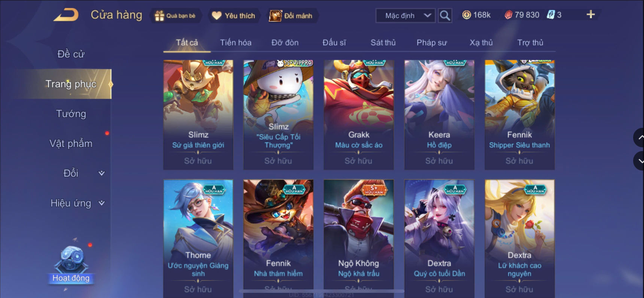Switch to the Sát thủ tab

pyautogui.click(x=383, y=43)
